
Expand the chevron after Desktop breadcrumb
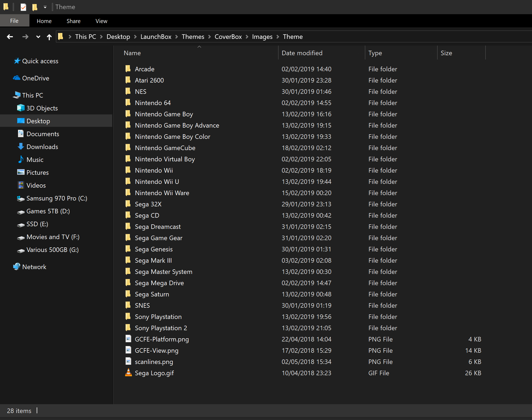tap(135, 37)
